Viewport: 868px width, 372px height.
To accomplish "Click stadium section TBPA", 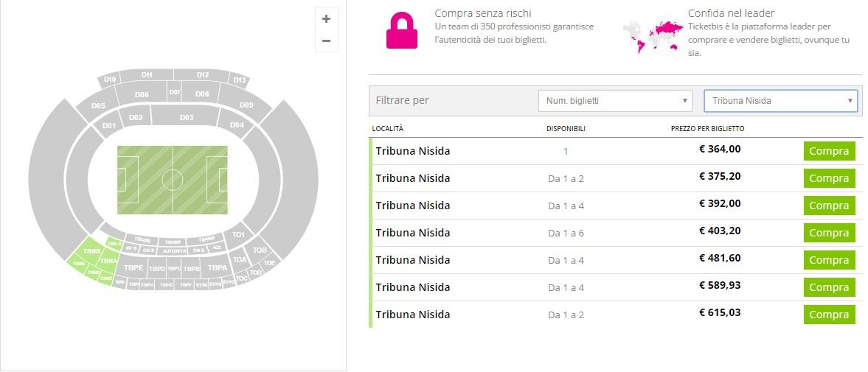I will (x=217, y=267).
